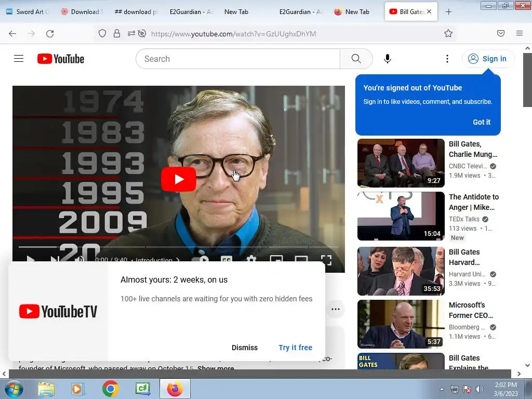Open a new tab with plus button
532x399 pixels.
tap(448, 12)
